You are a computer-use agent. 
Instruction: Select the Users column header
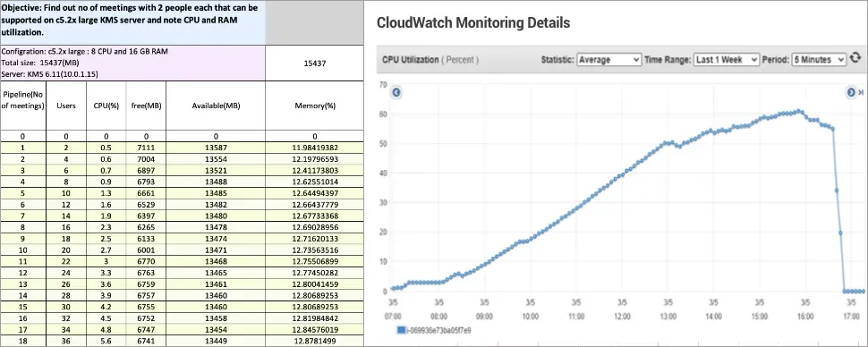tap(66, 106)
